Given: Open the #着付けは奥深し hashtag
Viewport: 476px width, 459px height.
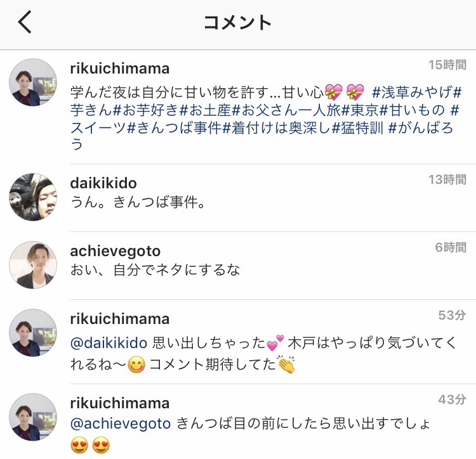Looking at the screenshot, I should coord(277,127).
